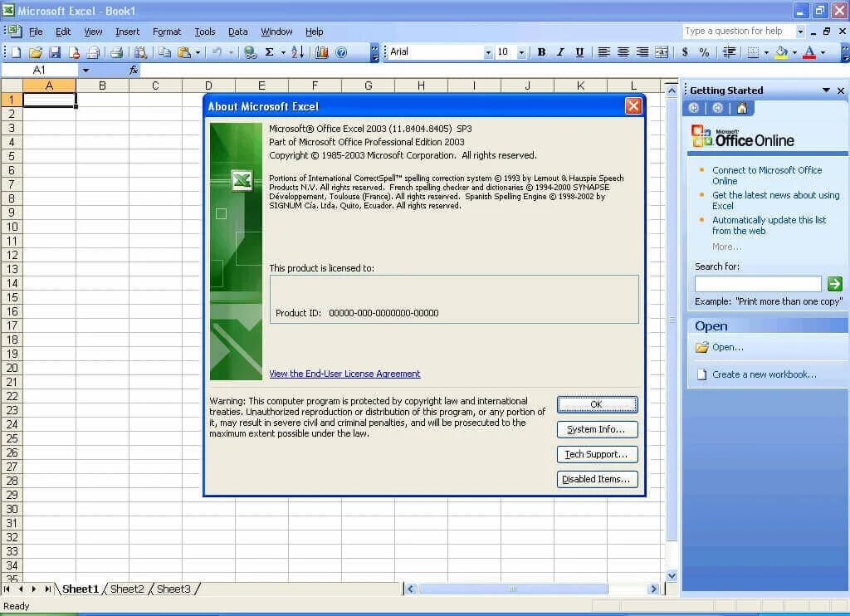Open the Paste options dropdown arrow
850x616 pixels.
[x=198, y=52]
